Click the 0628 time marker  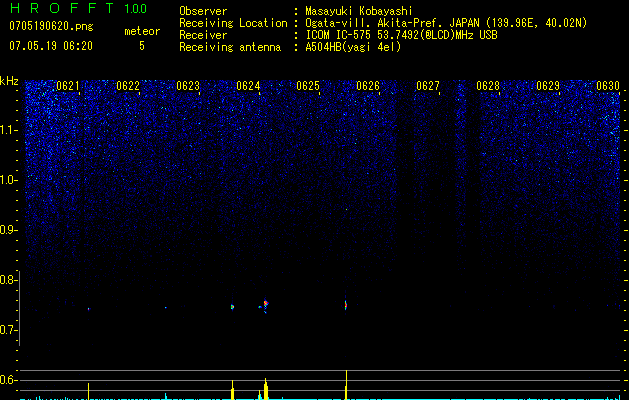(x=488, y=86)
